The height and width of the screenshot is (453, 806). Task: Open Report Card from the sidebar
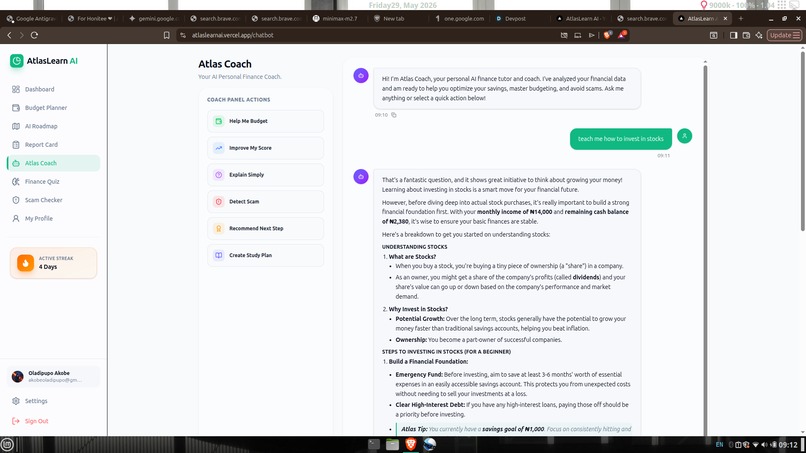[53, 145]
